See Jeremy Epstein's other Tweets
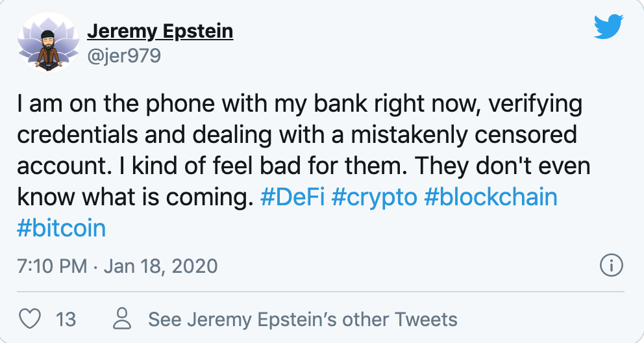Image resolution: width=644 pixels, height=343 pixels. coord(303,320)
